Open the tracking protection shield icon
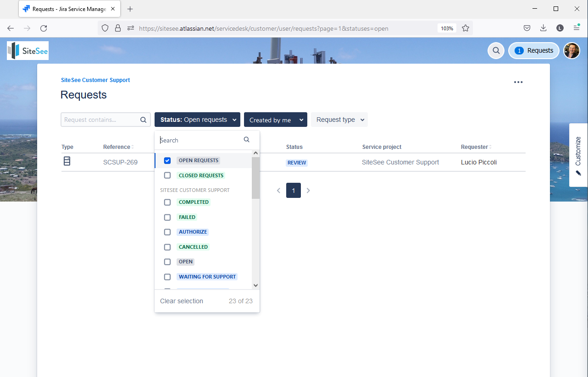Viewport: 588px width, 377px height. (105, 28)
